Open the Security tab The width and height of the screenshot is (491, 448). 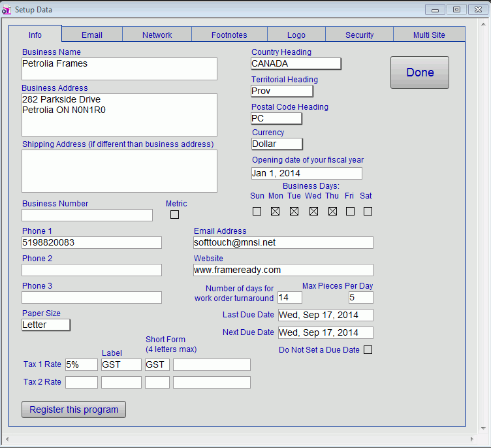pos(359,35)
